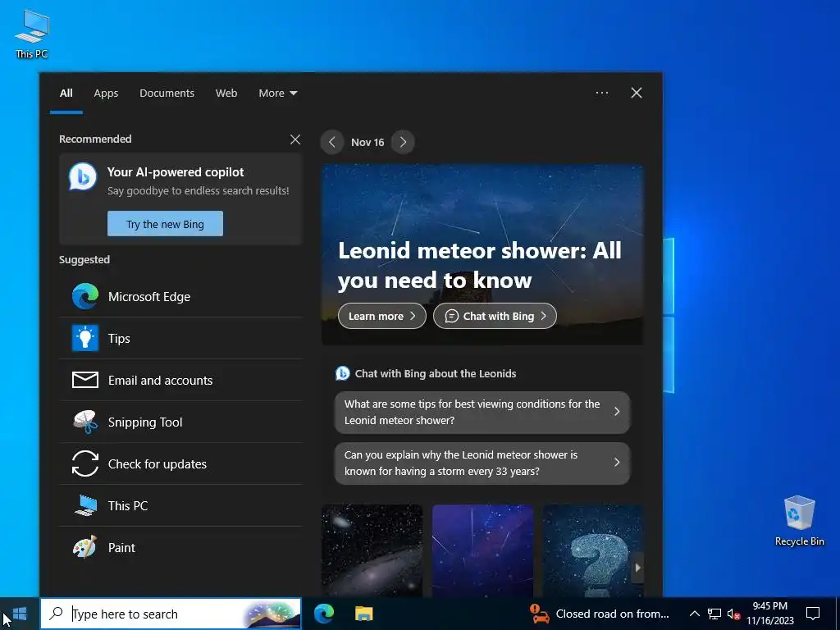This screenshot has width=840, height=630.
Task: Click Leonid meteor shower headline
Action: click(x=479, y=265)
